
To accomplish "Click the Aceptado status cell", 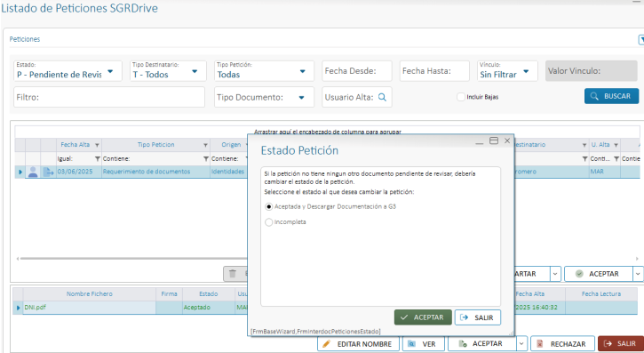I will tap(209, 308).
